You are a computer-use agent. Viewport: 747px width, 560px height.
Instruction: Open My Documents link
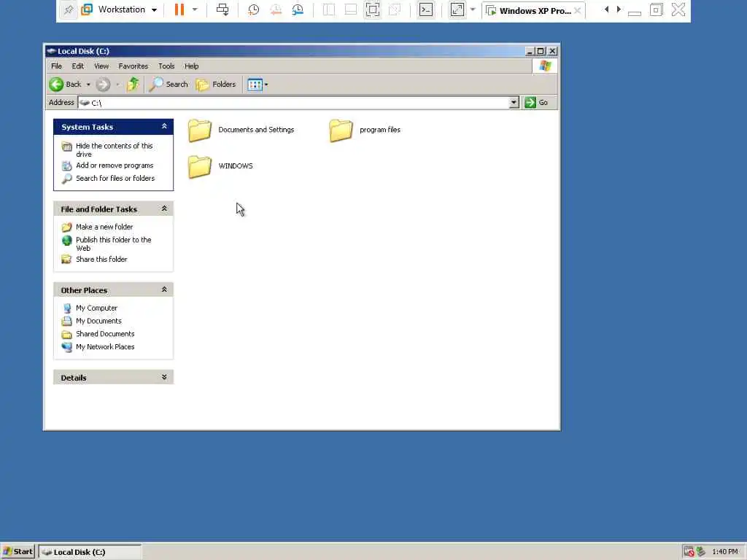[98, 321]
